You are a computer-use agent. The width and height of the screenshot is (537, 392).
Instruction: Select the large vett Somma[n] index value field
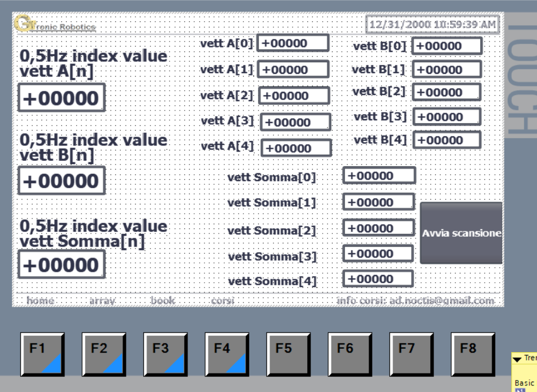[x=61, y=265]
